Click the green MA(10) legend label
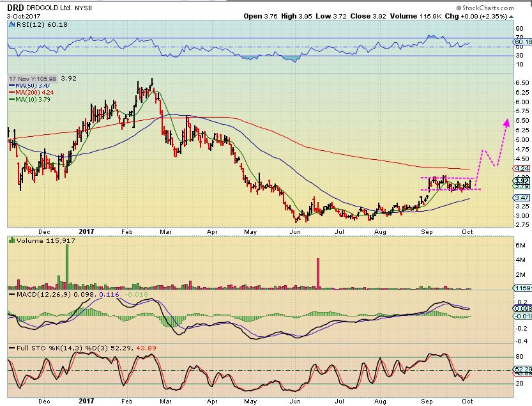 (32, 98)
